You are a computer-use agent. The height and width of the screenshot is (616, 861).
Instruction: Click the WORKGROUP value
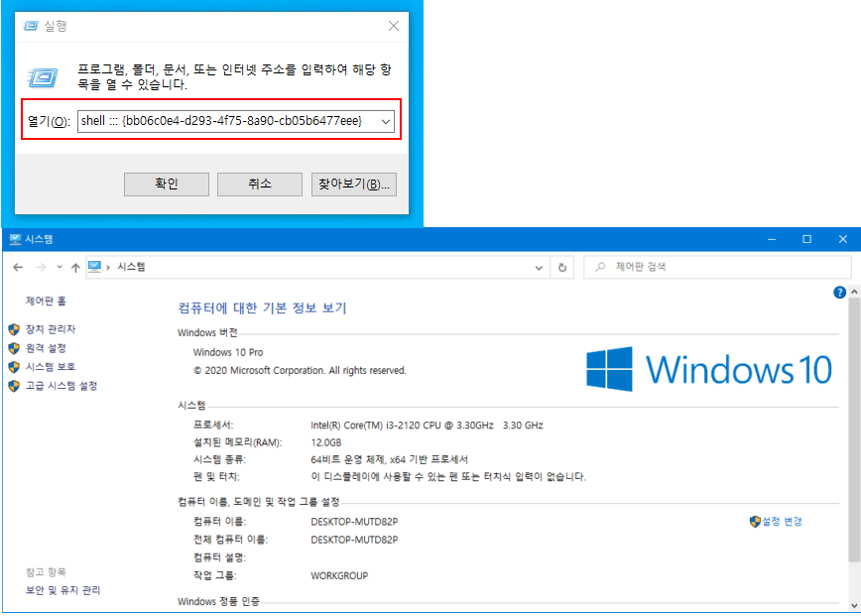click(339, 576)
